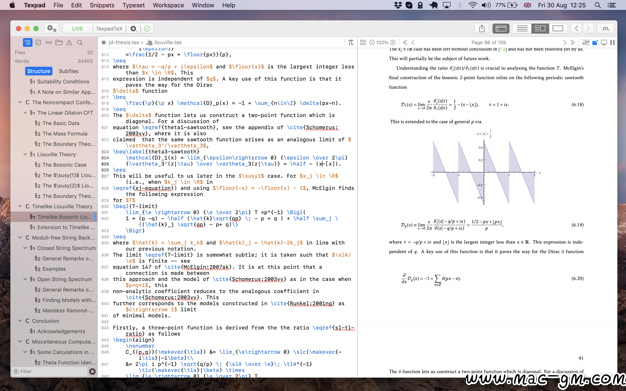Image resolution: width=626 pixels, height=391 pixels.
Task: Open the search tab in the sidebar
Action: click(80, 42)
